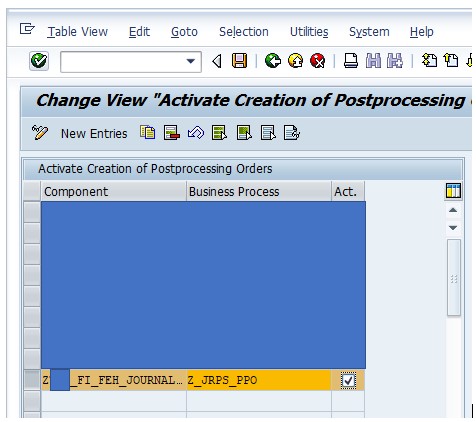Open Find with binoculars icon
The width and height of the screenshot is (476, 422).
coord(373,61)
